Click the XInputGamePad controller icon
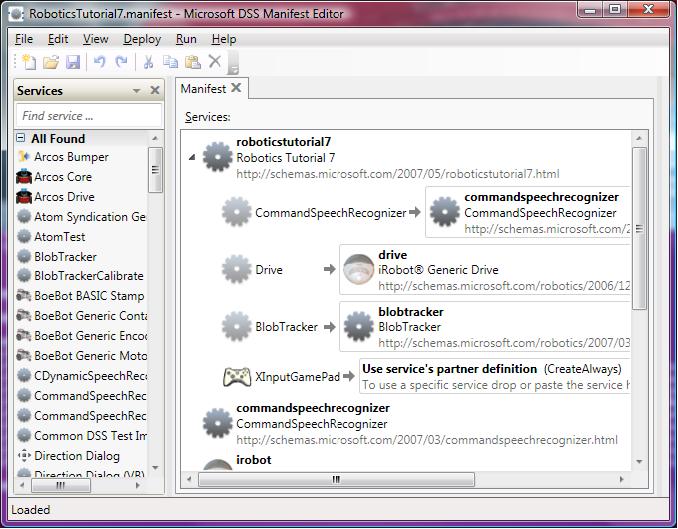Viewport: 678px width, 529px height. tap(237, 376)
